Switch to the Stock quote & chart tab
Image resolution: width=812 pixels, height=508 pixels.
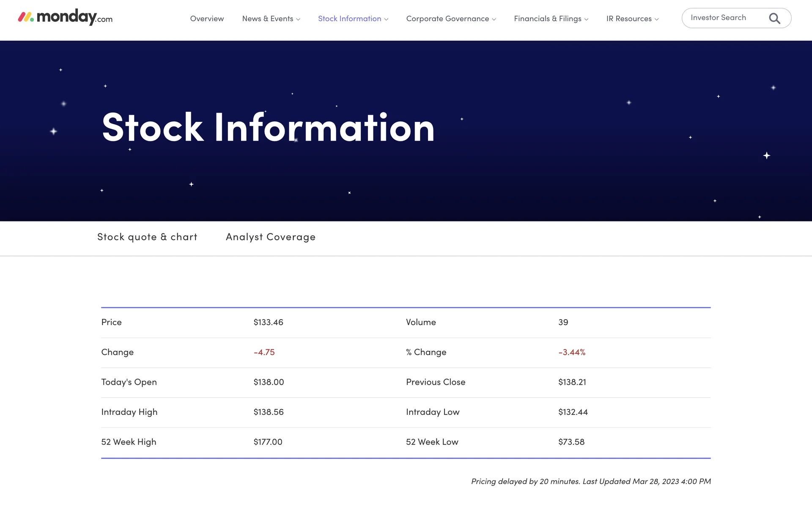(147, 237)
